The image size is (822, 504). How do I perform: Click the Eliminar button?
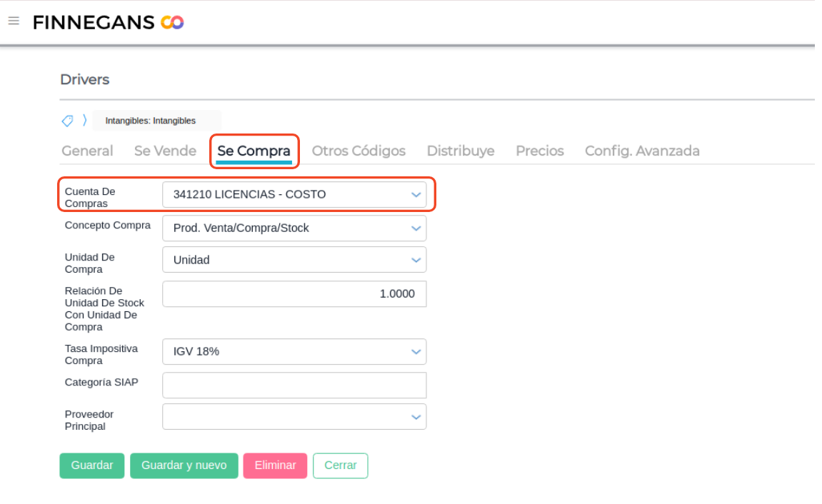[x=275, y=465]
